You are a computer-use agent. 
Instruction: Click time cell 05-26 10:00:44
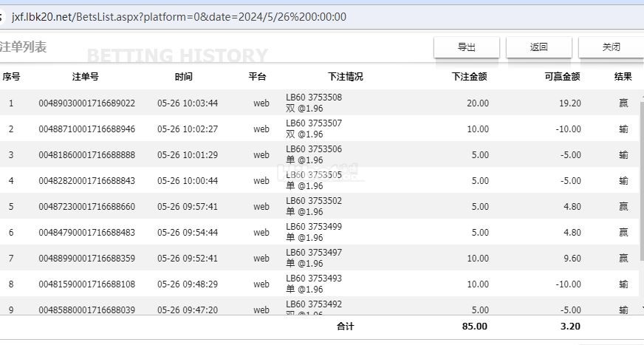(x=188, y=181)
